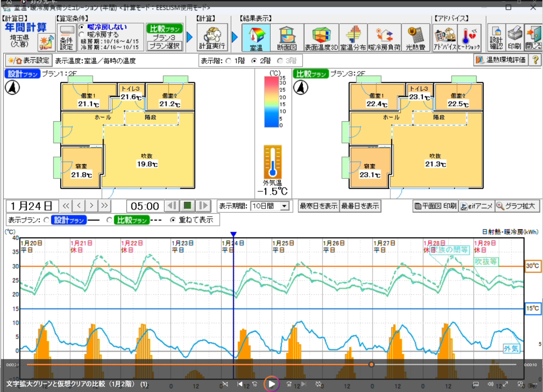The width and height of the screenshot is (543, 392).
Task: Click the 印刷 printer icon
Action: pos(514,38)
